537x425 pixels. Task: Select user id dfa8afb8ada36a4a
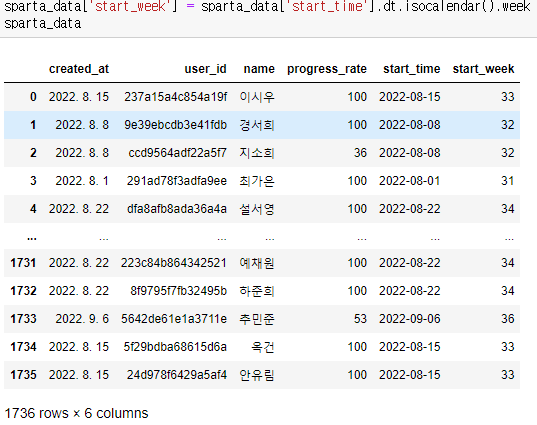pyautogui.click(x=177, y=209)
